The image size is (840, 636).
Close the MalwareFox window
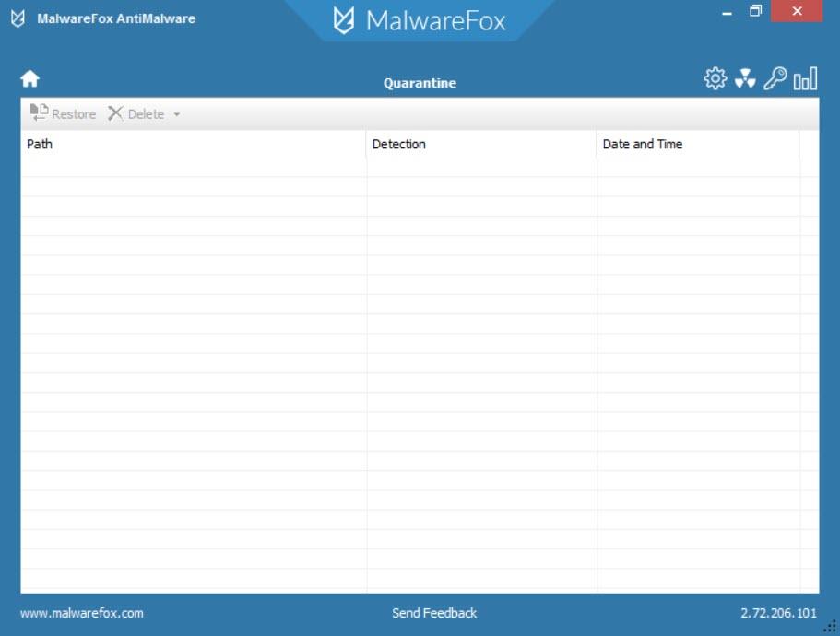pos(797,11)
